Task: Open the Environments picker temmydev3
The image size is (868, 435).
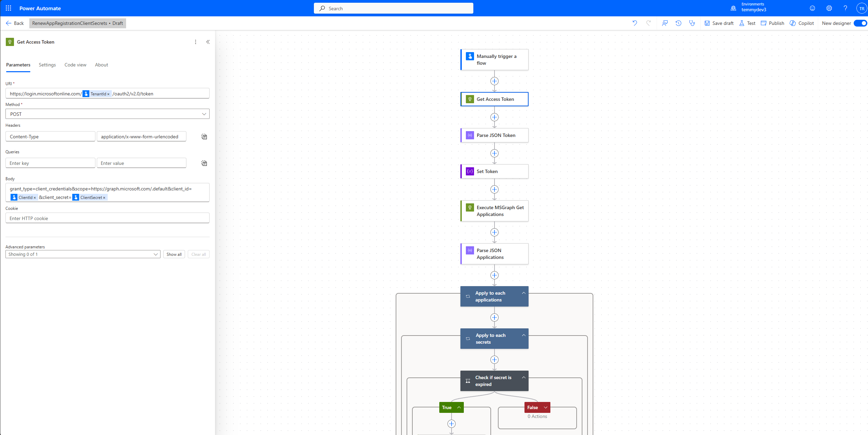Action: point(749,7)
